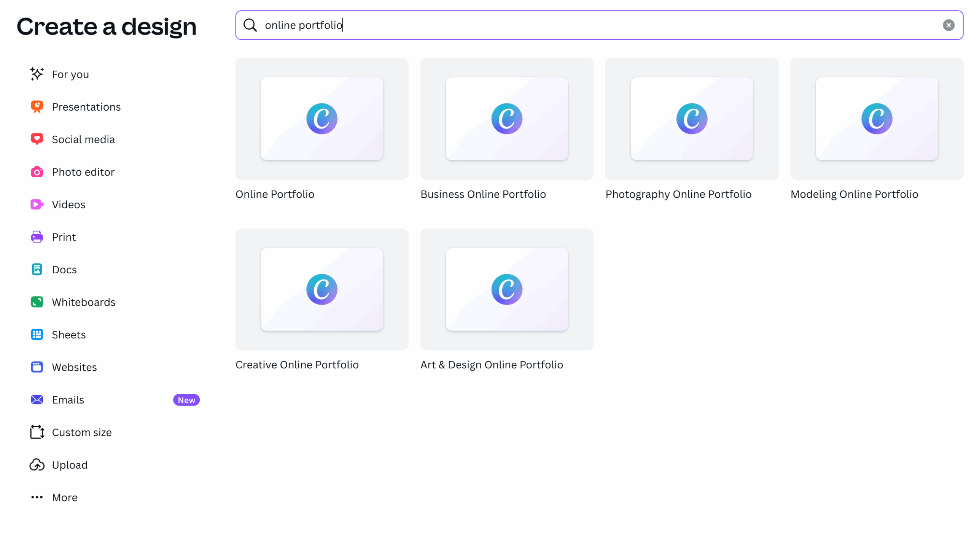
Task: Open the Whiteboards icon
Action: (37, 302)
